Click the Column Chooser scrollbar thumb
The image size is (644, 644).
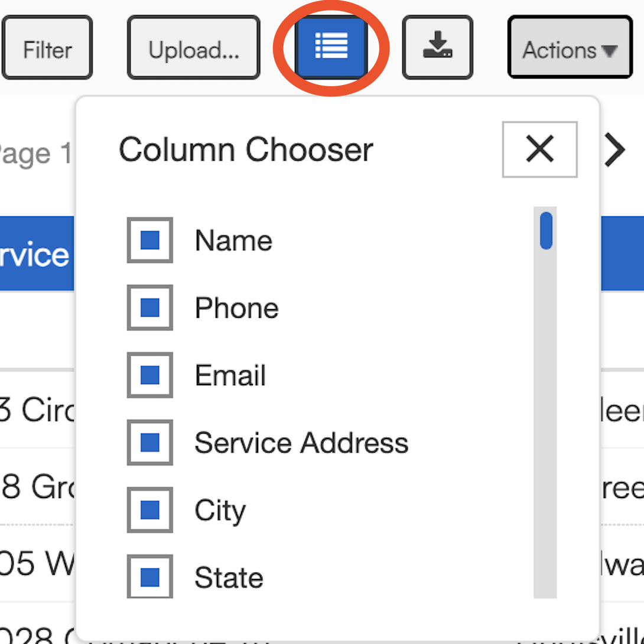coord(546,230)
